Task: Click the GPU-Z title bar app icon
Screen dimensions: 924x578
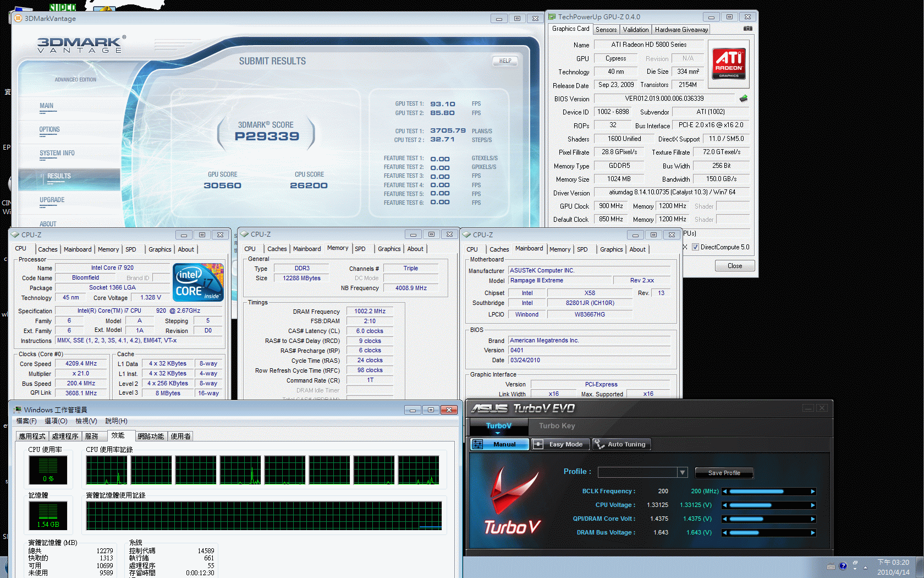Action: pos(552,17)
